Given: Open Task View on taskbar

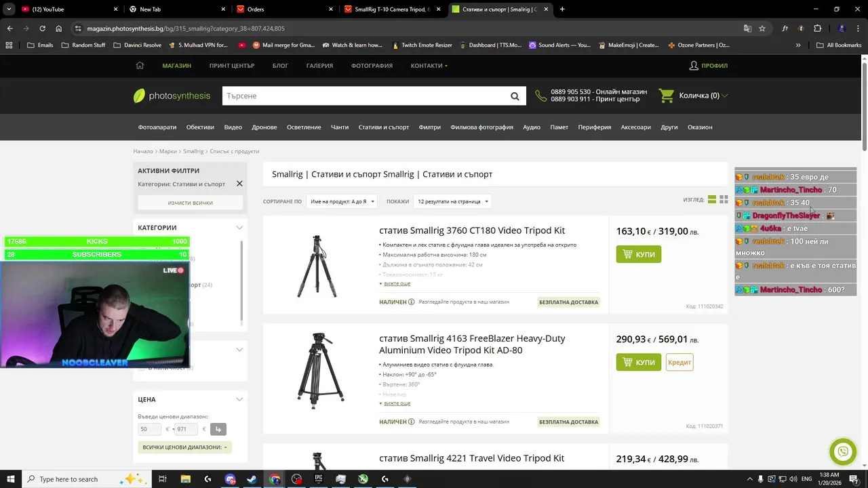Looking at the screenshot, I should pos(163,479).
